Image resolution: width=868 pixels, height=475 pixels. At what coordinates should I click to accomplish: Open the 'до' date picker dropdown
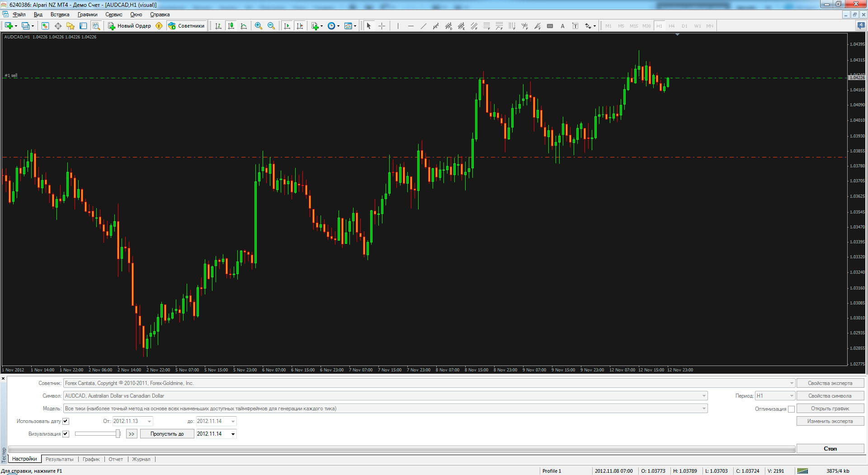pyautogui.click(x=233, y=421)
